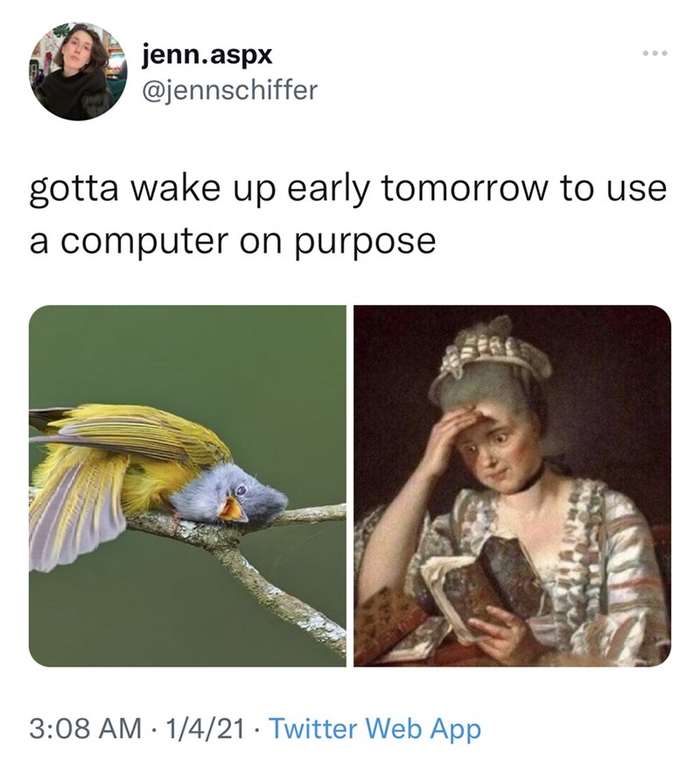This screenshot has width=700, height=767.
Task: Open jenn.aspx's profile avatar photo
Action: click(78, 71)
